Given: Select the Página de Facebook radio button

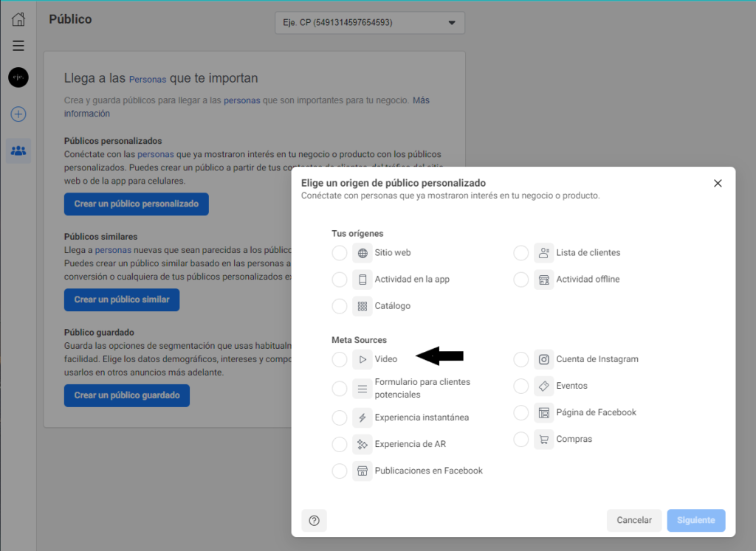Looking at the screenshot, I should [x=521, y=413].
